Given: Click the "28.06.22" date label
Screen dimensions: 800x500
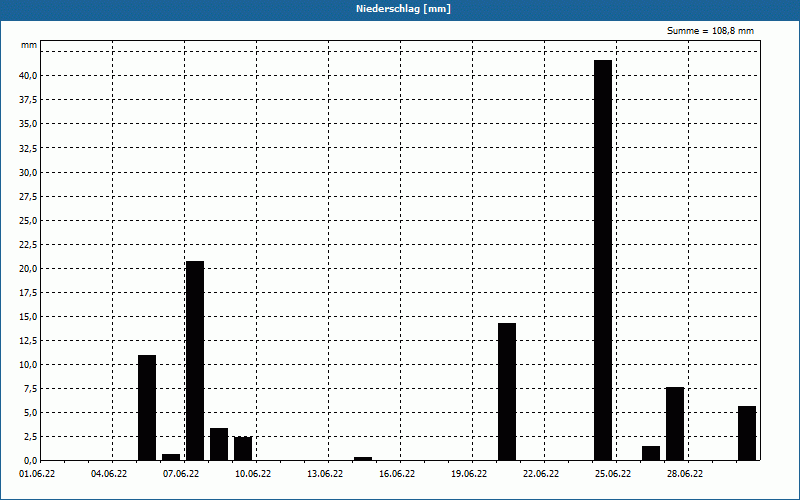Looking at the screenshot, I should point(684,474).
